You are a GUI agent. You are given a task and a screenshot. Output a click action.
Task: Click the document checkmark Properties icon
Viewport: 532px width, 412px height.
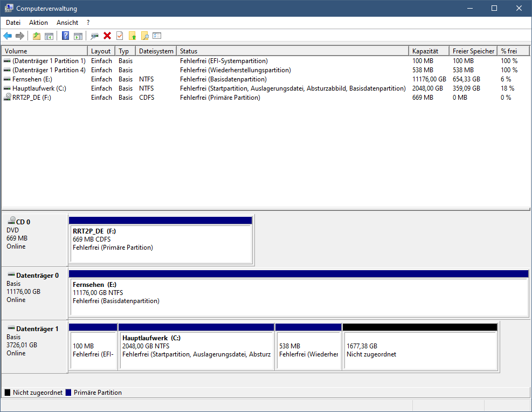coord(120,36)
